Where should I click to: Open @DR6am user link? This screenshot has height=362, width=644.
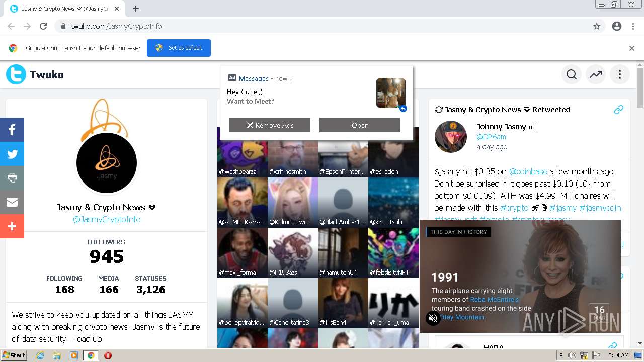(x=492, y=137)
